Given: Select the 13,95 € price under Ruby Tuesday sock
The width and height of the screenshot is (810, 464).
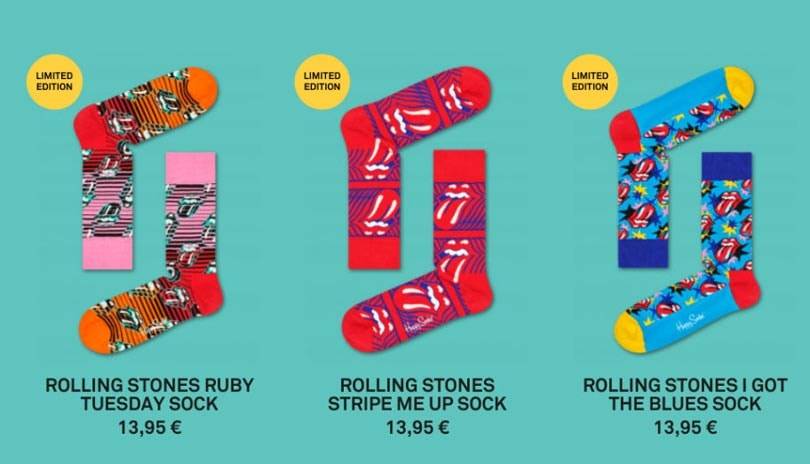Looking at the screenshot, I should click(150, 427).
